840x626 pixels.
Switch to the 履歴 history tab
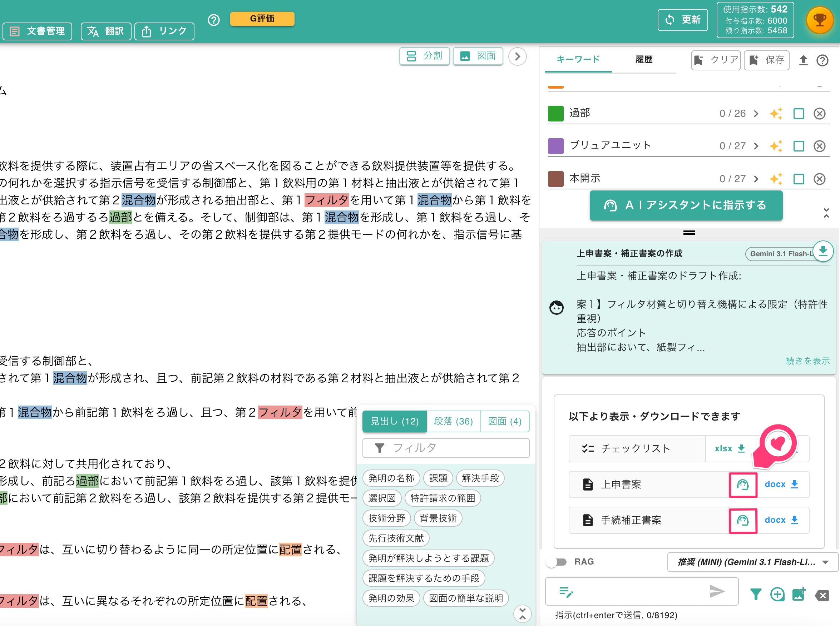point(644,60)
